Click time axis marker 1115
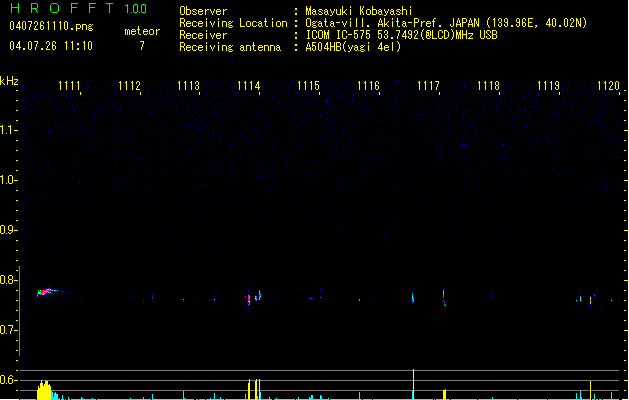629x400 pixels. point(308,85)
